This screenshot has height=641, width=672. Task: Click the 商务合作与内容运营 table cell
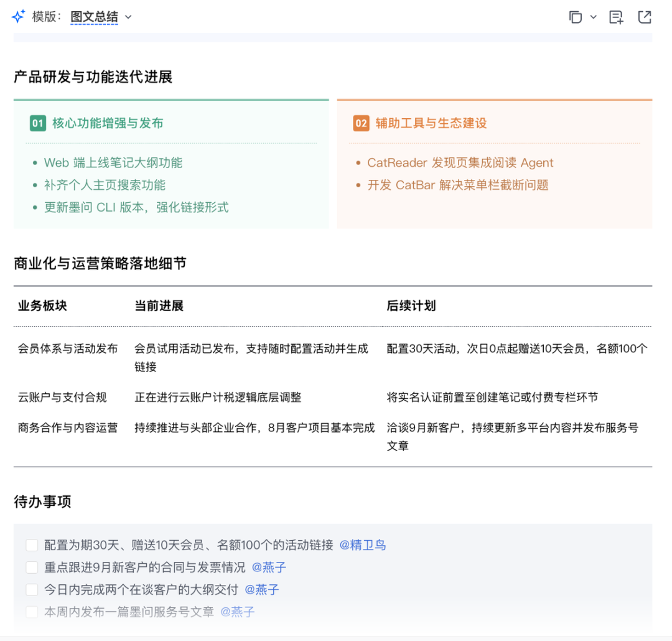pyautogui.click(x=68, y=428)
